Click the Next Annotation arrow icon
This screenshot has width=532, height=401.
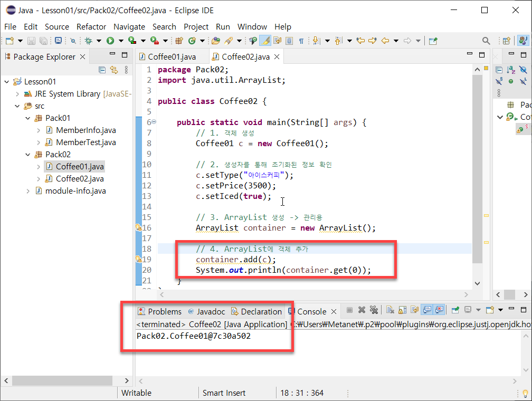316,41
